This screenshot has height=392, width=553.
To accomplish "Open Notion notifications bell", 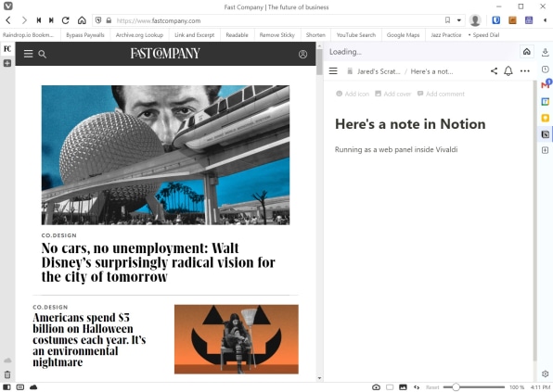I will 508,71.
